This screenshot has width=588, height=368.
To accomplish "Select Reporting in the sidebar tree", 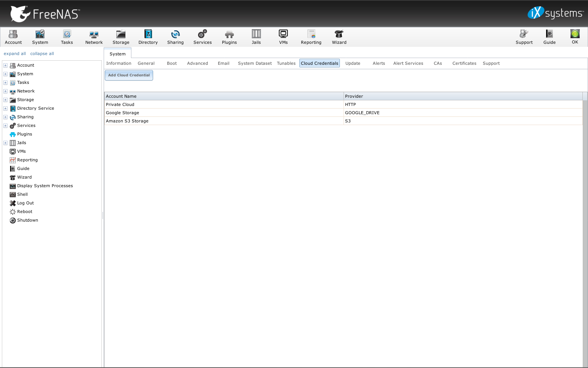I will pyautogui.click(x=24, y=160).
